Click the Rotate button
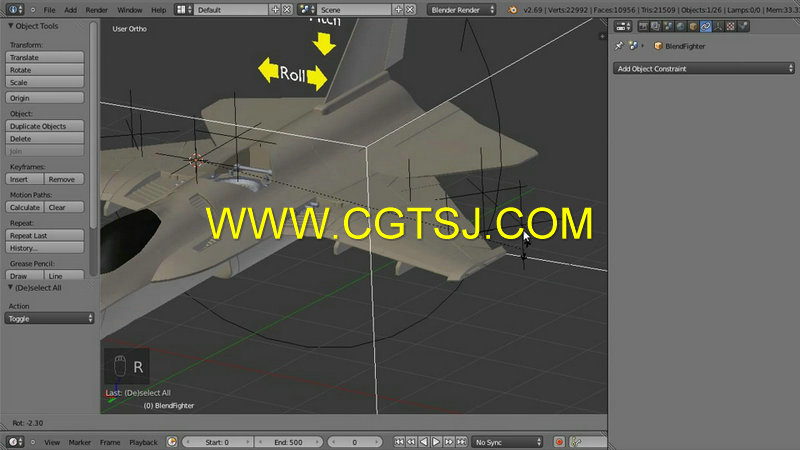Screen dimensions: 800x450 [45, 70]
